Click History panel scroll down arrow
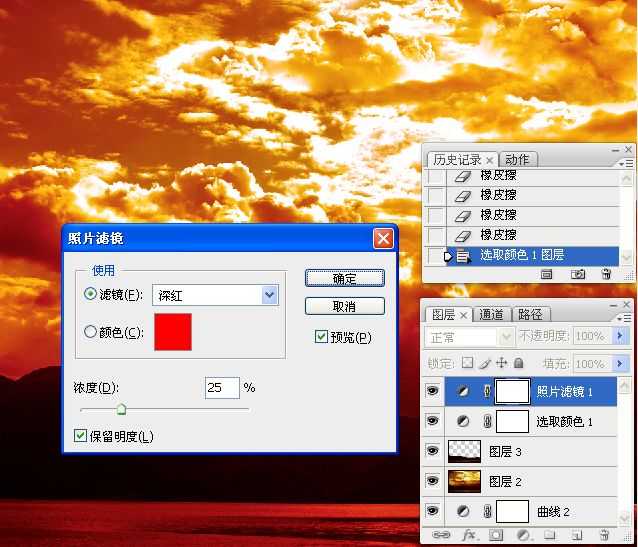The image size is (638, 547). click(627, 258)
